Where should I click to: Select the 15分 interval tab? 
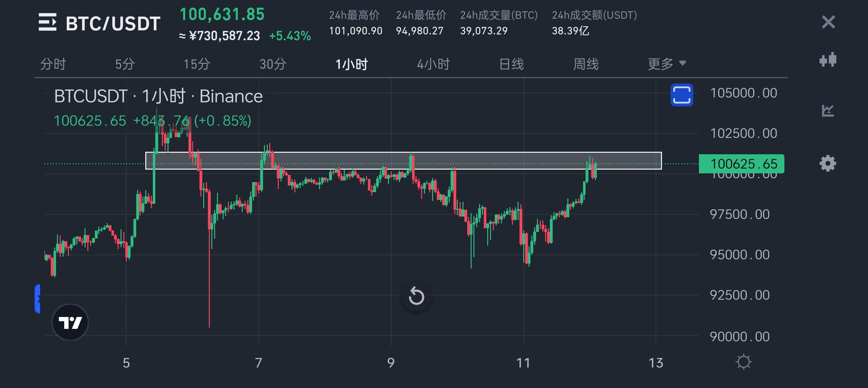tap(197, 64)
